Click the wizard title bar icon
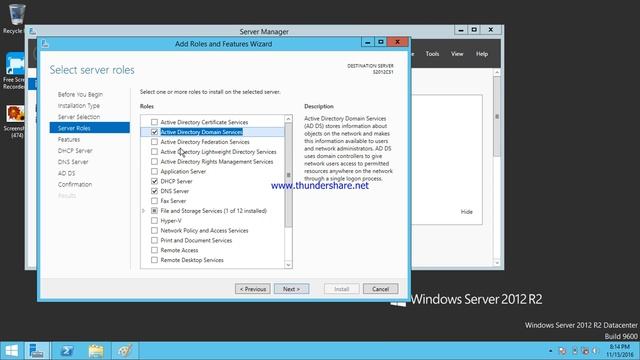The height and width of the screenshot is (360, 640). (45, 44)
